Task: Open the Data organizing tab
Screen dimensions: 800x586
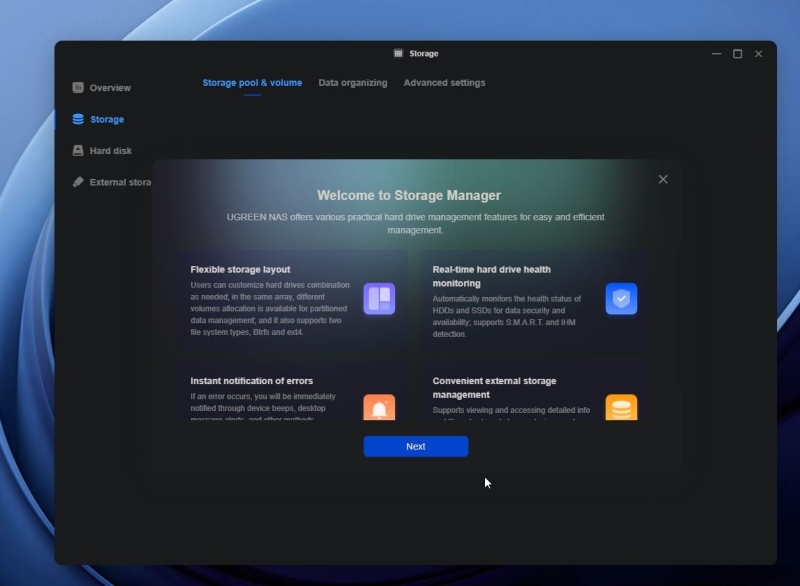Action: (353, 83)
